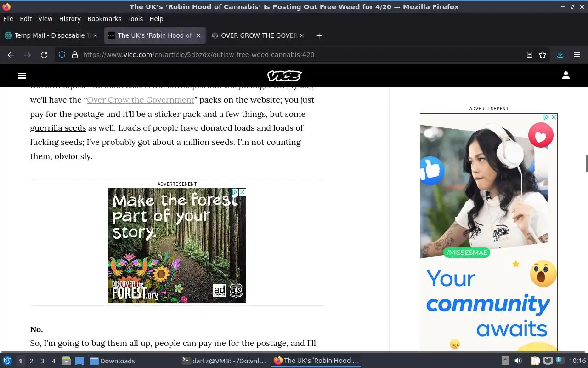The width and height of the screenshot is (588, 368).
Task: Open AdChoices info on sidebar ad
Action: click(546, 117)
